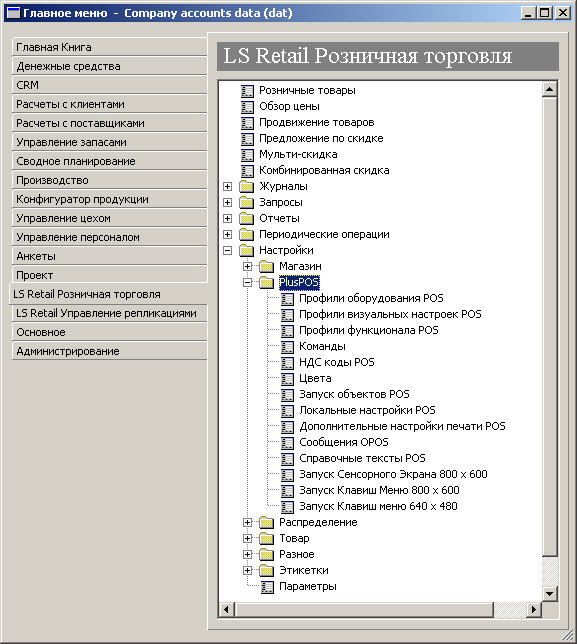Open the Денежные средства section
The height and width of the screenshot is (644, 577).
point(109,66)
